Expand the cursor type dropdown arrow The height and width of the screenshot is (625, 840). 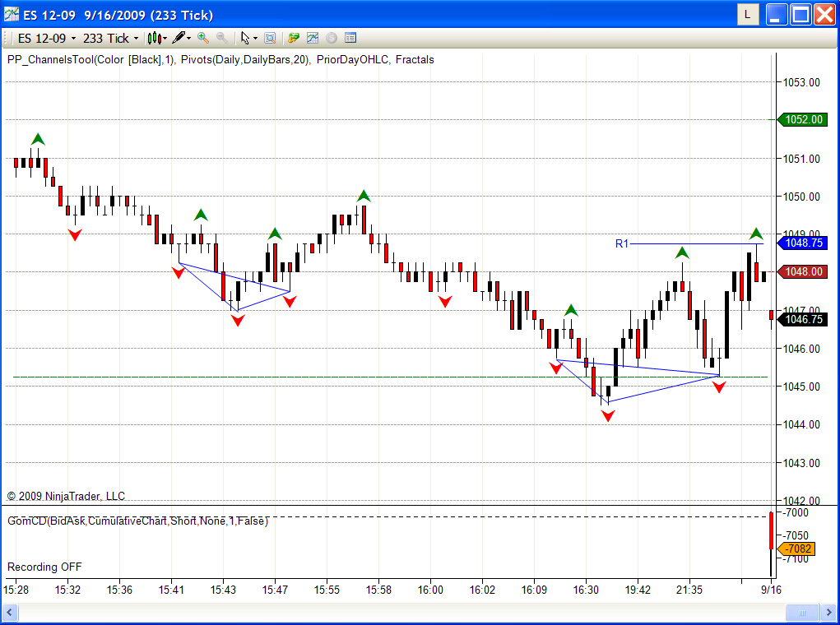click(256, 39)
